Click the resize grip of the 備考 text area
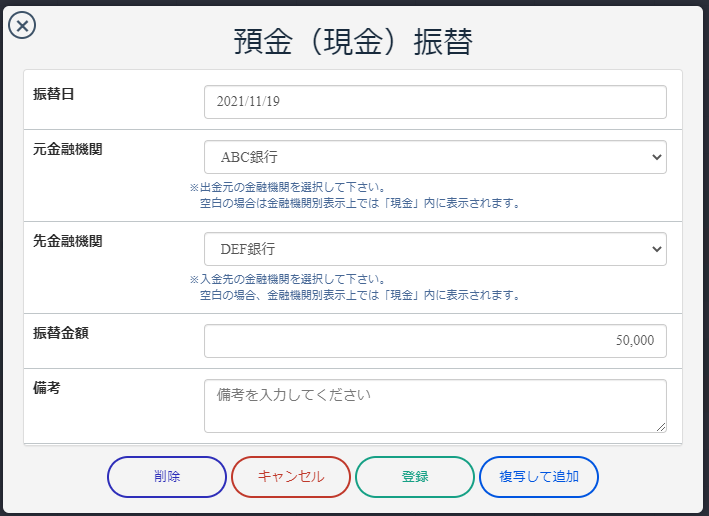The width and height of the screenshot is (709, 516). (661, 427)
